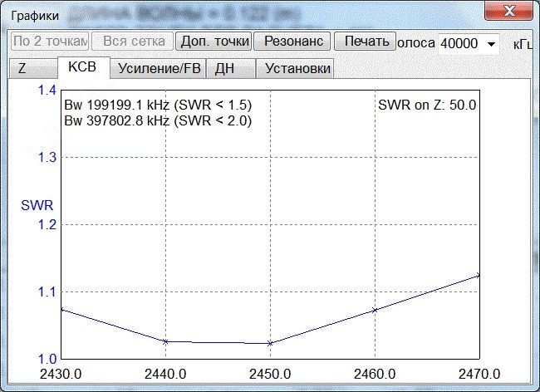
Task: Click the Доп. точки button
Action: [x=214, y=42]
